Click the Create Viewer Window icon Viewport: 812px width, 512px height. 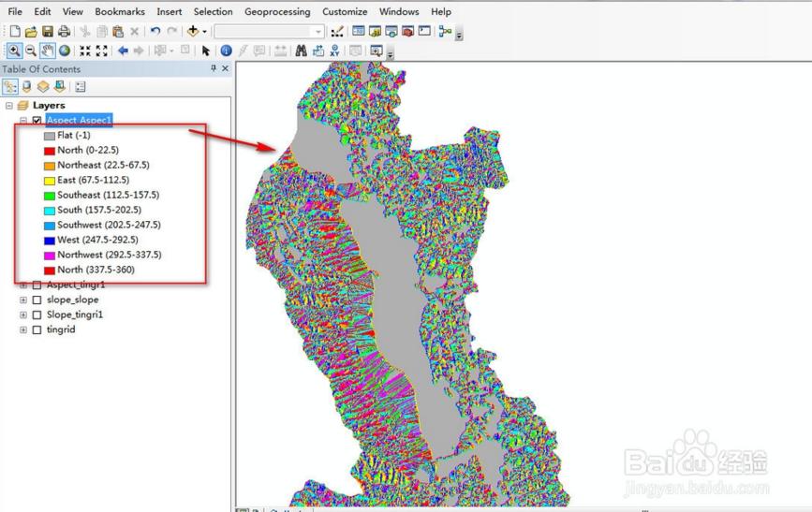click(x=376, y=51)
